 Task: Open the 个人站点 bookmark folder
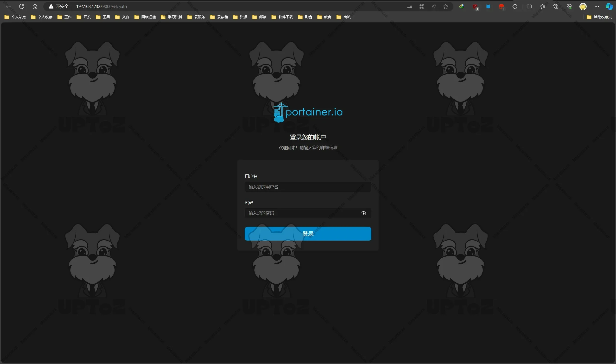pos(15,17)
